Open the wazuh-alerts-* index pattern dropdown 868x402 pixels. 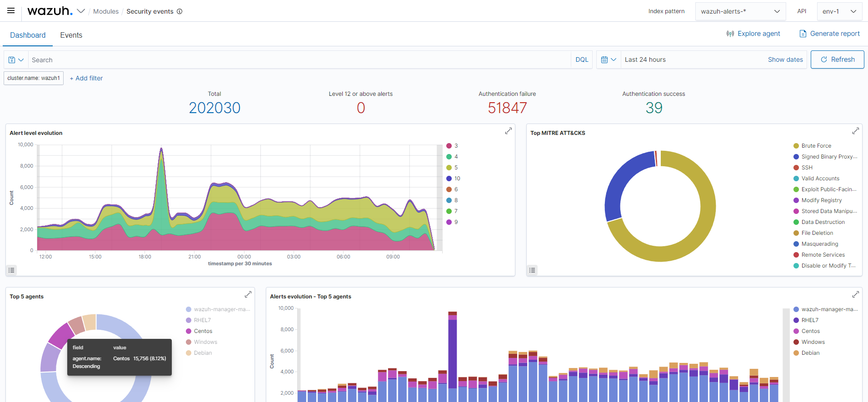point(740,11)
